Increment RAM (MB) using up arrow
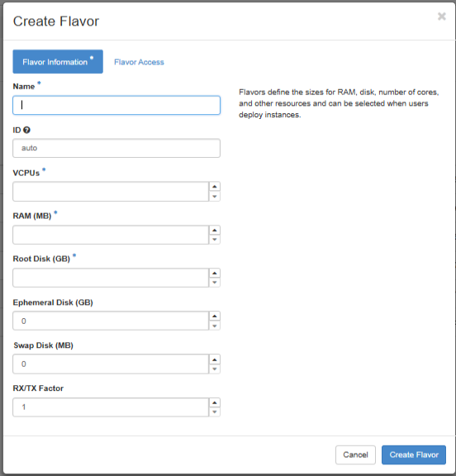Viewport: 456px width, 476px height. point(215,230)
